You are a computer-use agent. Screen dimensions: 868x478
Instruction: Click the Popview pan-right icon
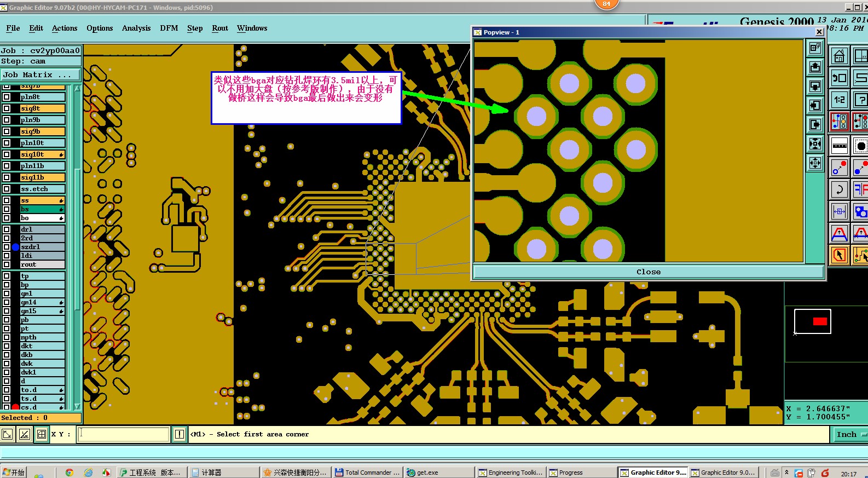(x=815, y=124)
